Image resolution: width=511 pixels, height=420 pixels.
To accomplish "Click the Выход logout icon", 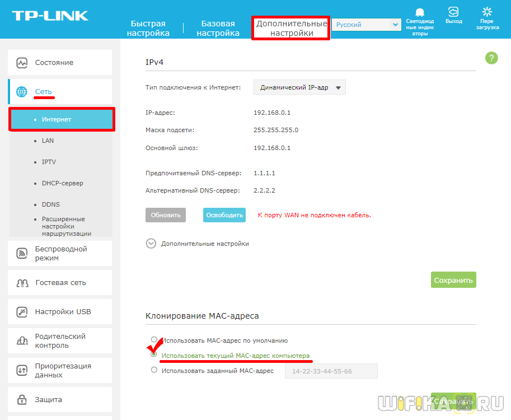I will click(x=453, y=12).
